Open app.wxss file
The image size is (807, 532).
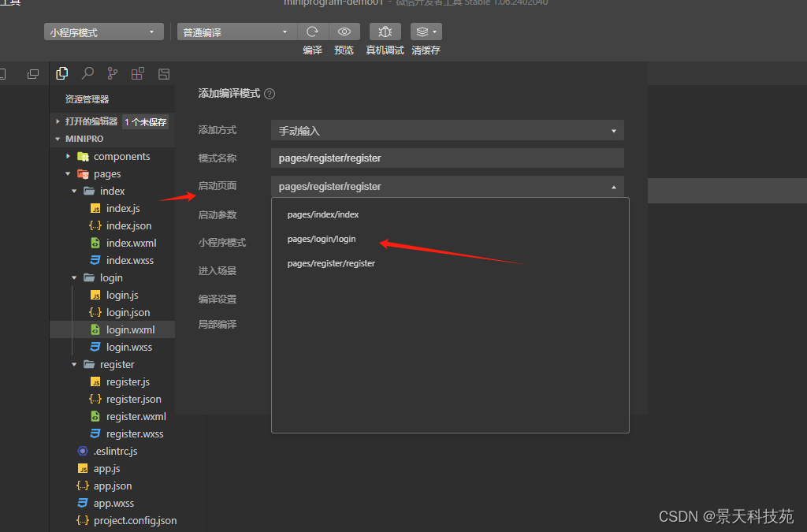click(x=113, y=503)
